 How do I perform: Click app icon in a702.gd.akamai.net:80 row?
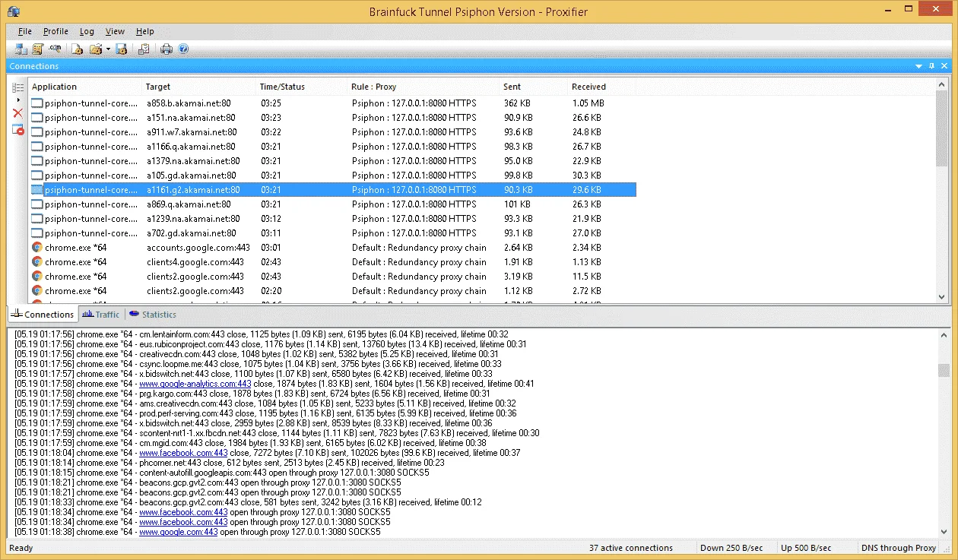(37, 233)
